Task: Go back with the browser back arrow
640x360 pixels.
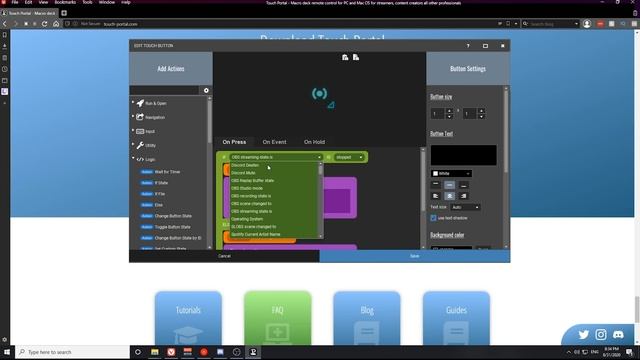Action: pos(4,24)
